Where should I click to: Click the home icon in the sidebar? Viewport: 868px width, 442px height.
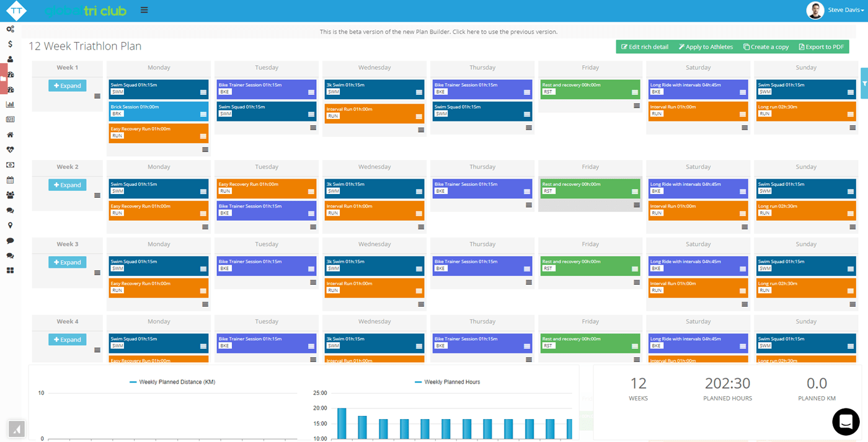[x=9, y=134]
